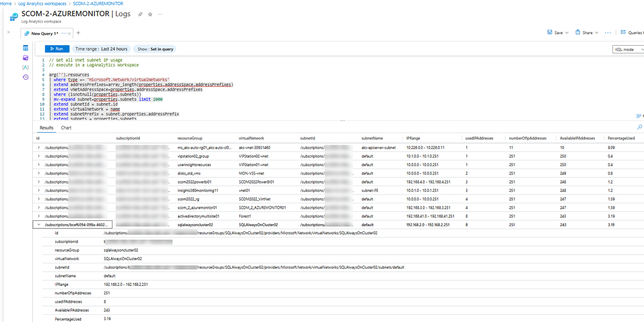Sort by the resourceGroup column header
This screenshot has height=322, width=644.
pyautogui.click(x=190, y=138)
